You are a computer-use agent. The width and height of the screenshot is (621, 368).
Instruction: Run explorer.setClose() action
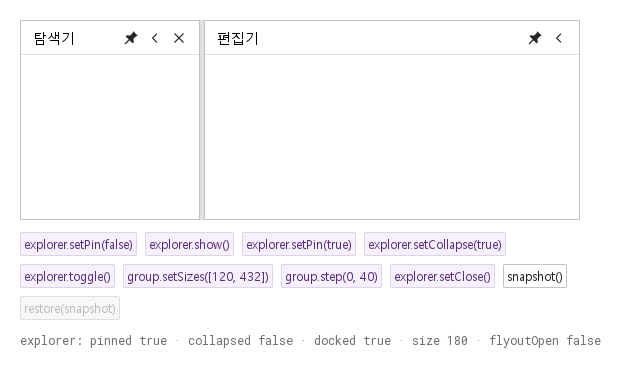click(x=442, y=276)
